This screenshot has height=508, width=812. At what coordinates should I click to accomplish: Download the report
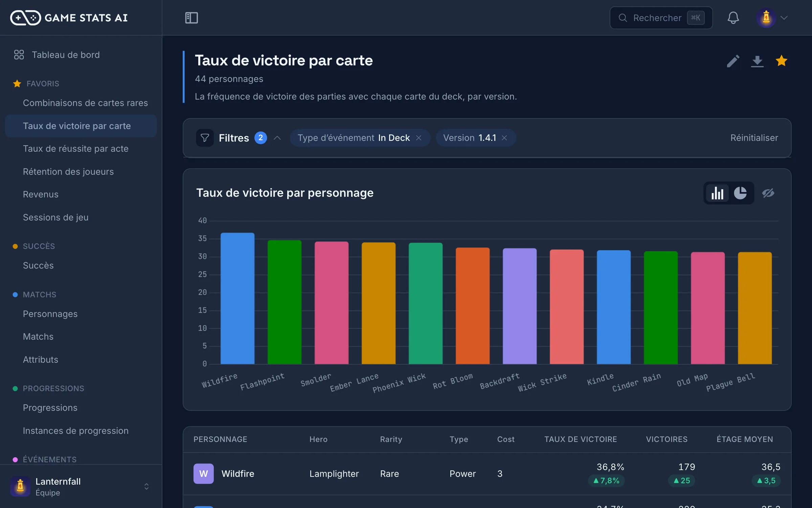pos(757,61)
